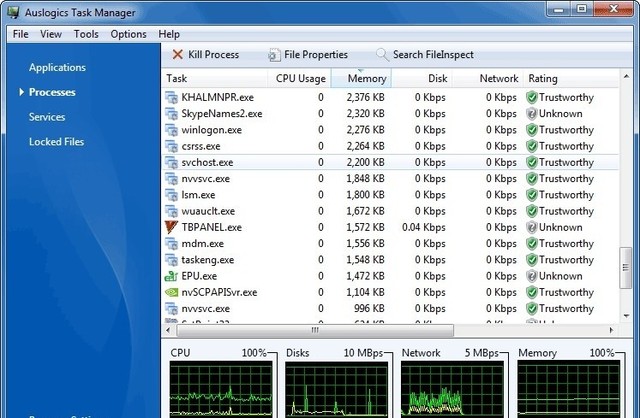Sort by the Memory column header
This screenshot has width=640, height=418.
[361, 78]
